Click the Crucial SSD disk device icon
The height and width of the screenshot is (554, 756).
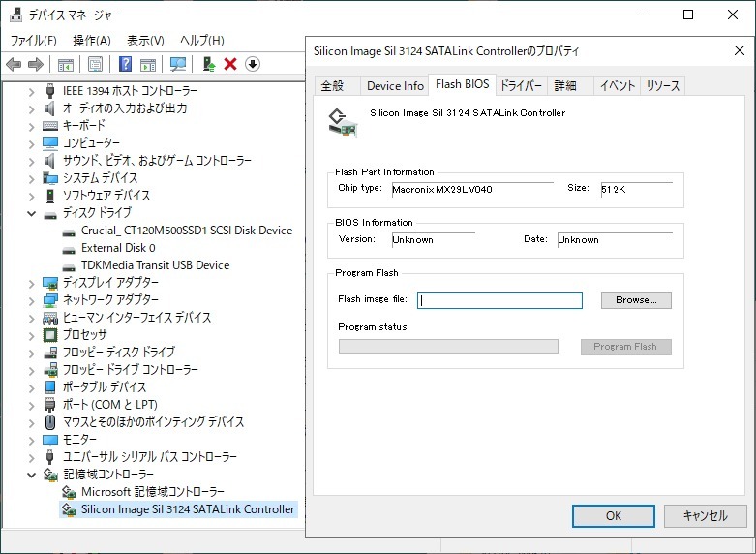(x=69, y=233)
